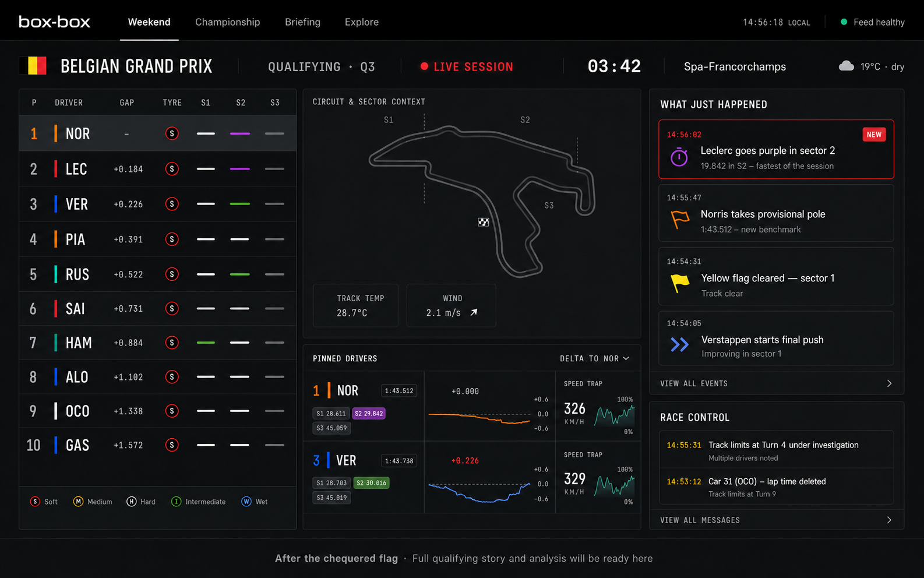This screenshot has height=578, width=924.
Task: Click NOR's purple S2 sector bar
Action: coord(239,133)
